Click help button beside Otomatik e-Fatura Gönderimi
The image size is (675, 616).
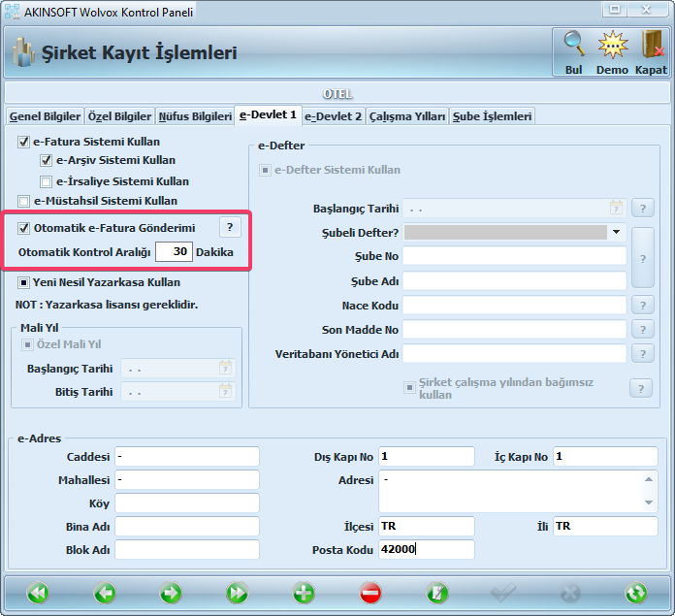point(230,227)
